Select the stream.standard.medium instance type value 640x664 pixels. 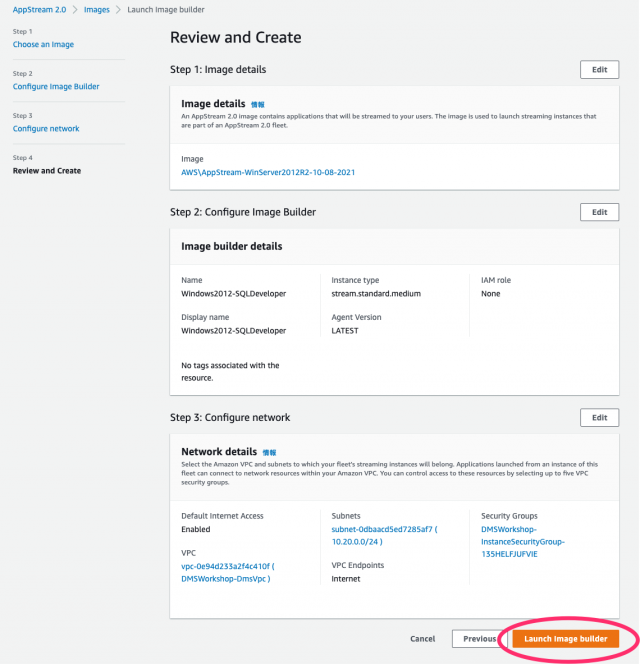(376, 293)
